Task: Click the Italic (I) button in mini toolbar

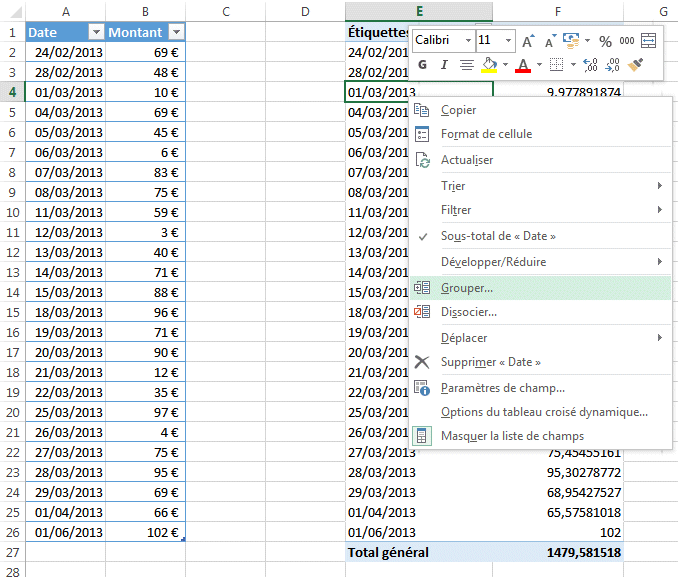Action: tap(444, 65)
